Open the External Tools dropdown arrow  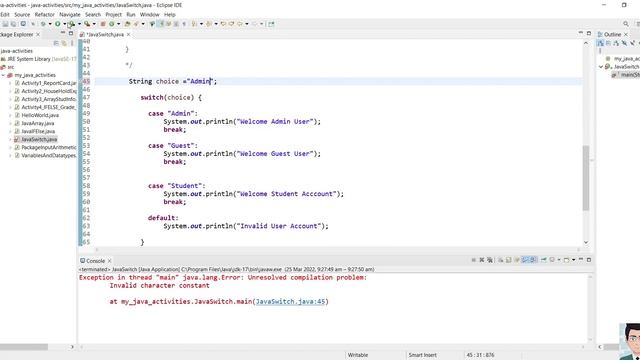94,24
